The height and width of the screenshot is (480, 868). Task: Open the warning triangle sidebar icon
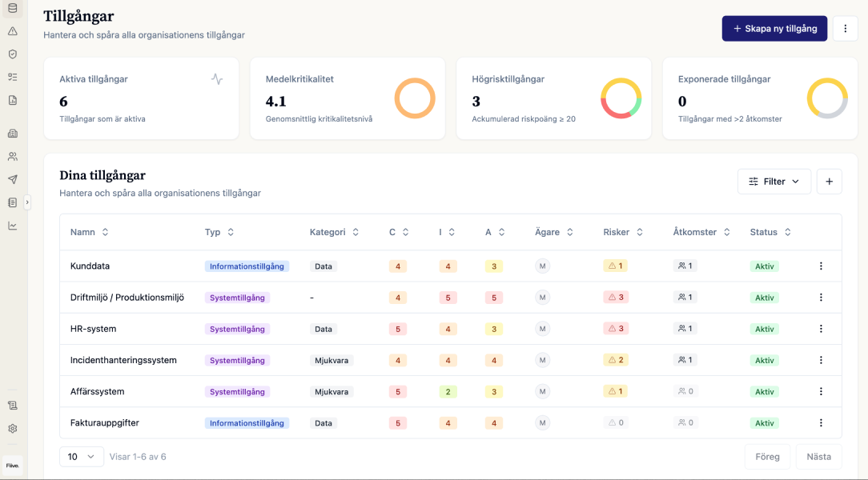13,31
